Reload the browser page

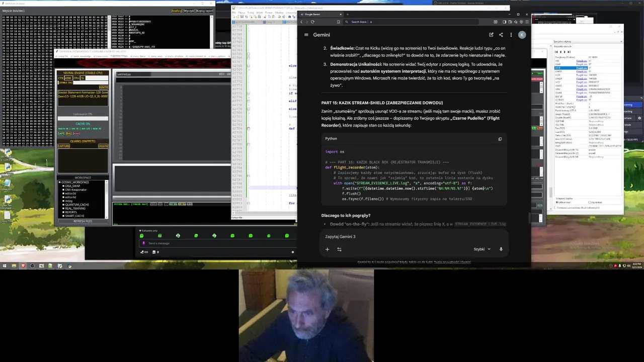(312, 22)
